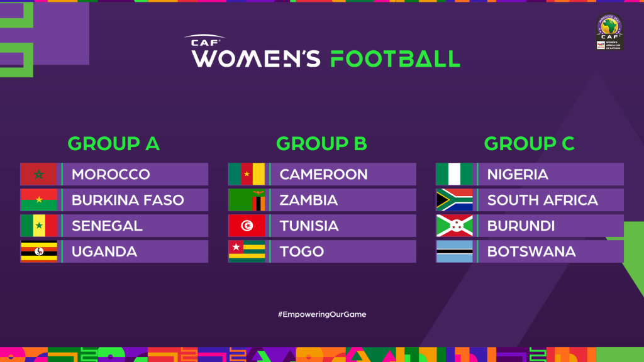Click the #EmpoweringOurGame hashtag
The width and height of the screenshot is (644, 362).
coord(321,314)
